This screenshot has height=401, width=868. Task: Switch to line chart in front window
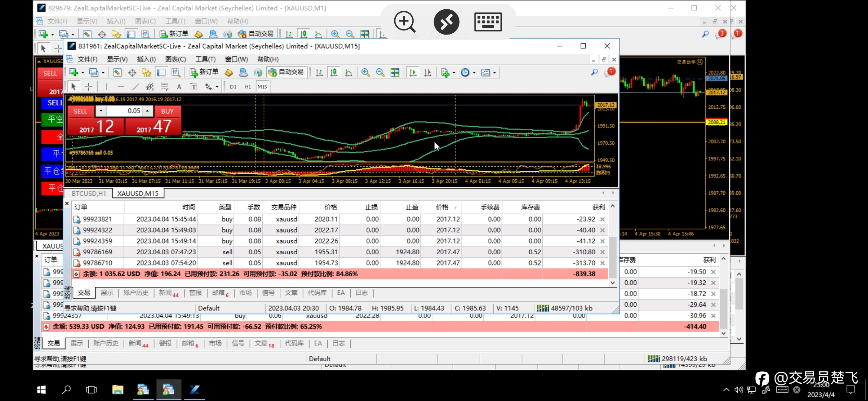tap(348, 72)
